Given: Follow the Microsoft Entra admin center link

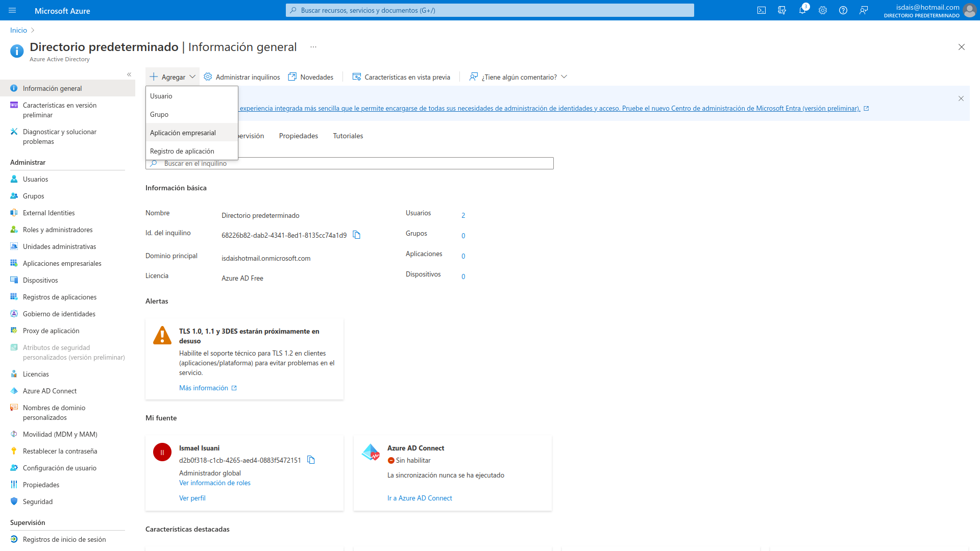Looking at the screenshot, I should (554, 108).
